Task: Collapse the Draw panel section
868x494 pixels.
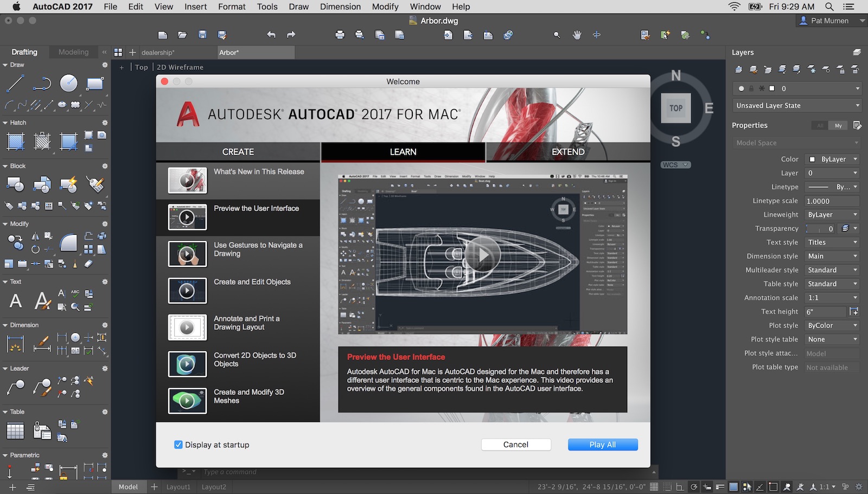Action: [5, 65]
